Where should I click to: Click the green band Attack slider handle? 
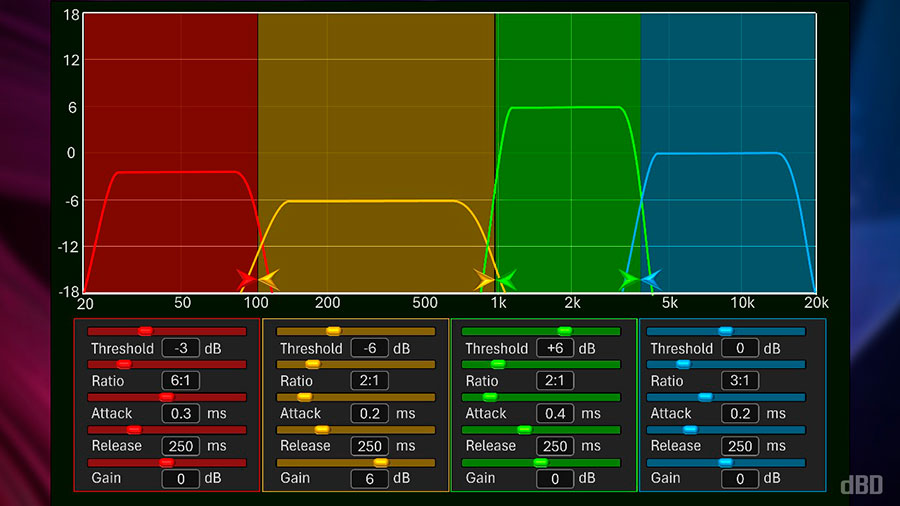[x=490, y=397]
